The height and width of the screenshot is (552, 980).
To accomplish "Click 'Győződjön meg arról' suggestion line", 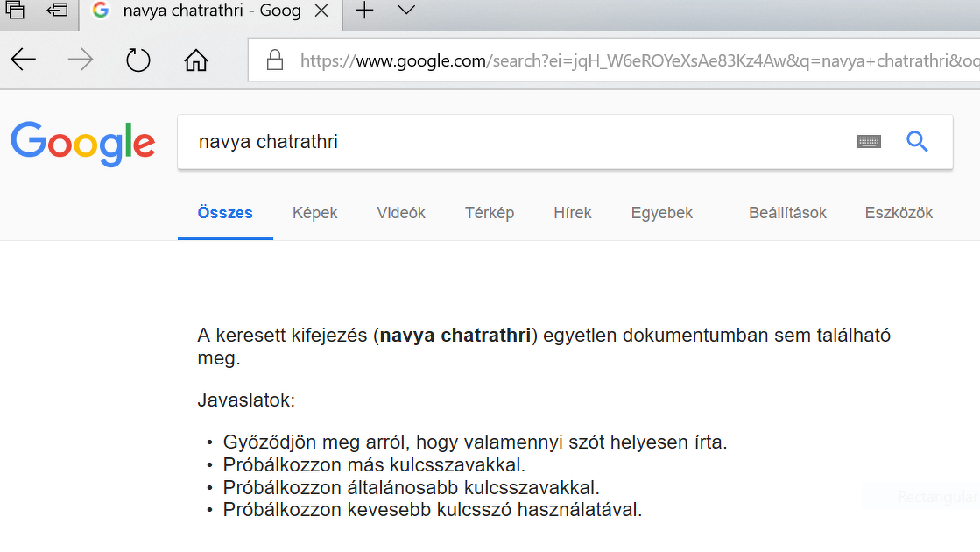I will 475,442.
